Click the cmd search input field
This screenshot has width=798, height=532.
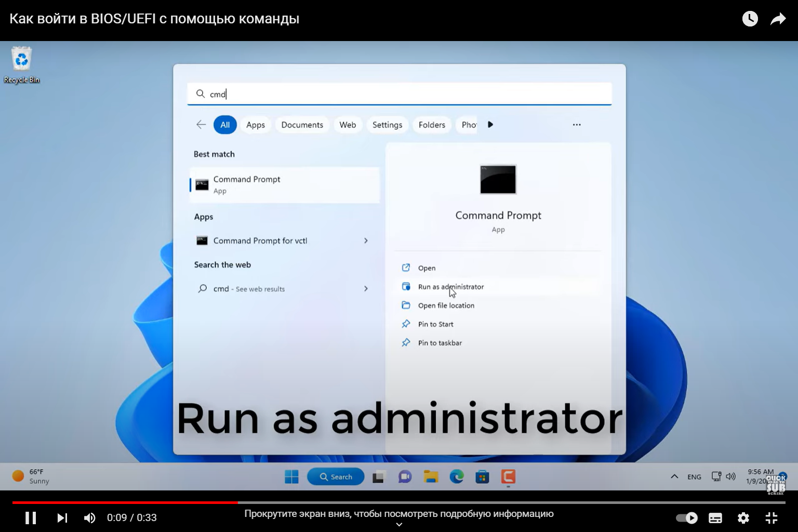(x=399, y=94)
